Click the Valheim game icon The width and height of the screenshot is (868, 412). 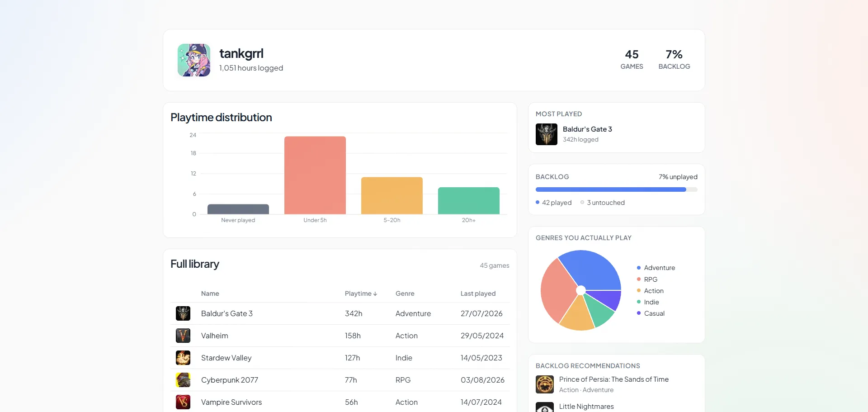[x=183, y=336]
